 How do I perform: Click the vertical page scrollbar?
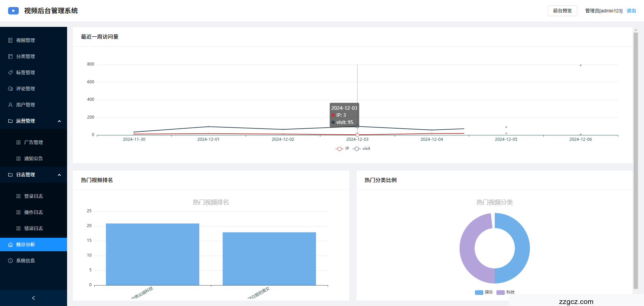(635, 161)
